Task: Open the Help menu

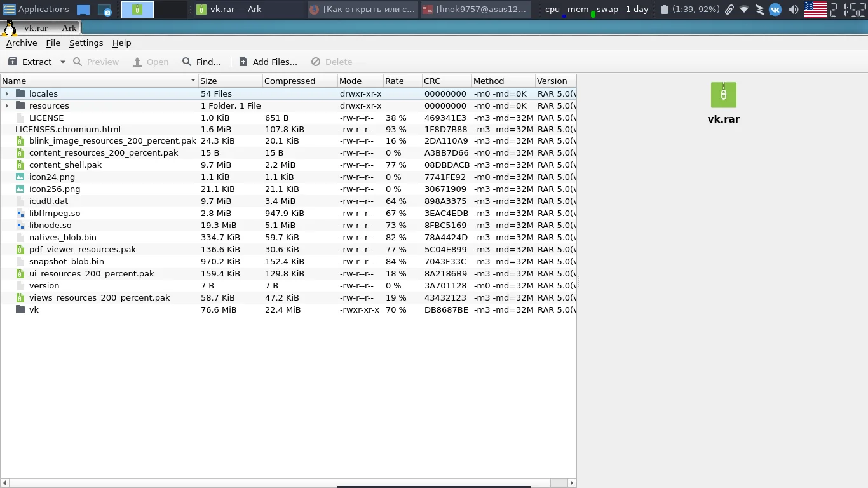Action: point(121,43)
